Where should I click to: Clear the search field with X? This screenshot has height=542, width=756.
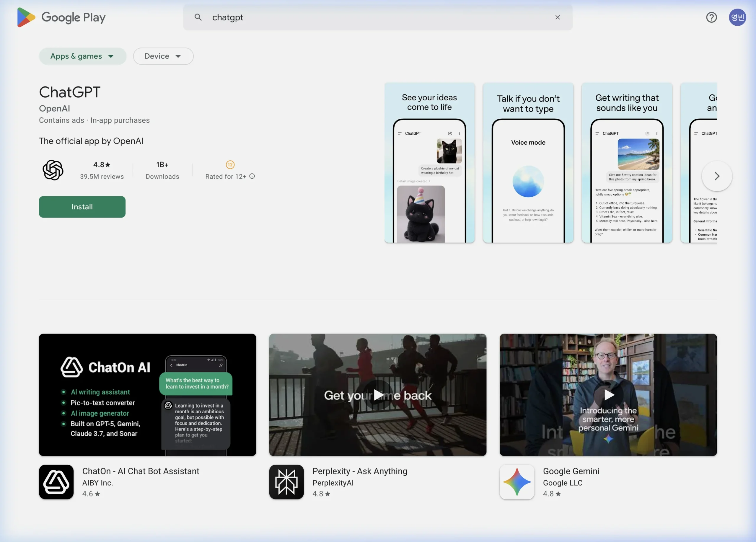pos(557,17)
